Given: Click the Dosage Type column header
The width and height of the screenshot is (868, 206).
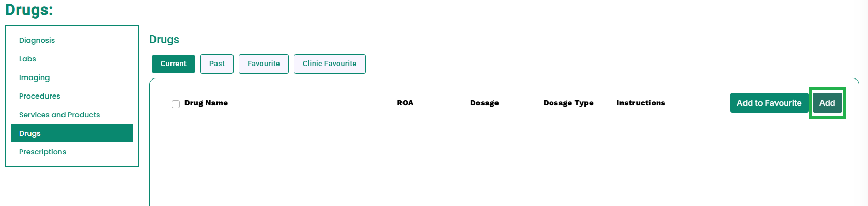Looking at the screenshot, I should point(568,103).
